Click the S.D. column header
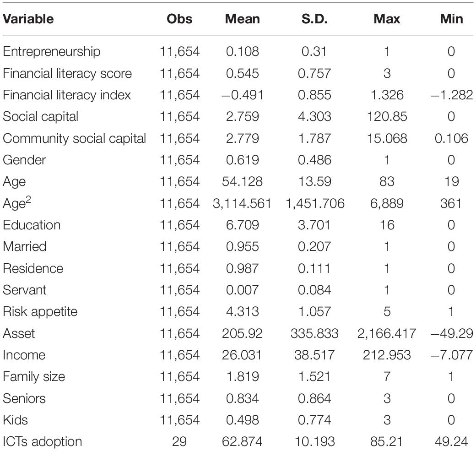This screenshot has width=476, height=451. click(x=314, y=19)
